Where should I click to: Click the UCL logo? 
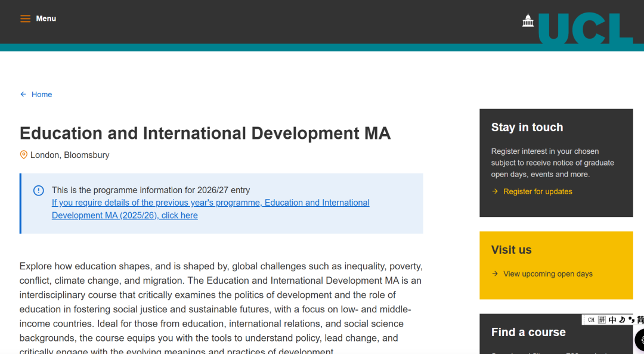pyautogui.click(x=584, y=28)
